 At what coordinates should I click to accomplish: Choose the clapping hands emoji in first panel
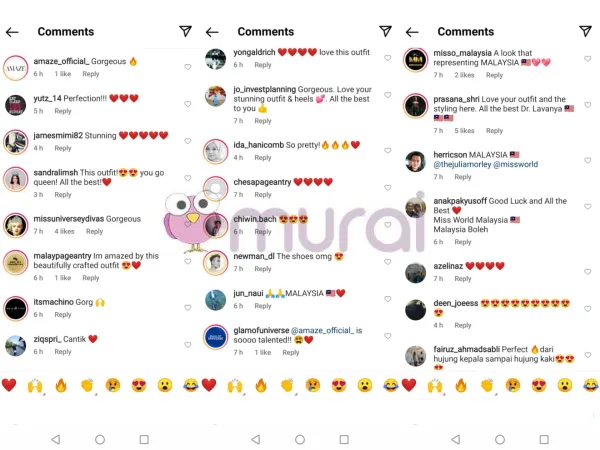87,385
